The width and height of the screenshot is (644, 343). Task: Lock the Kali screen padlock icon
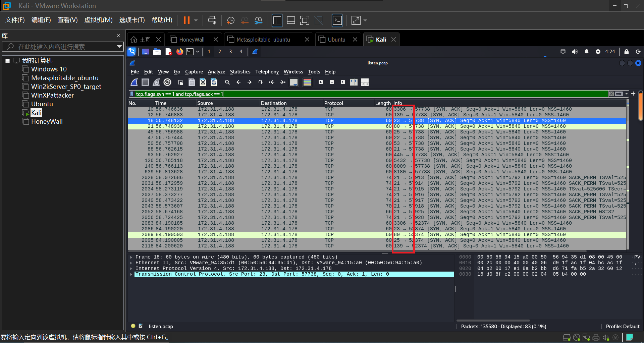(626, 52)
